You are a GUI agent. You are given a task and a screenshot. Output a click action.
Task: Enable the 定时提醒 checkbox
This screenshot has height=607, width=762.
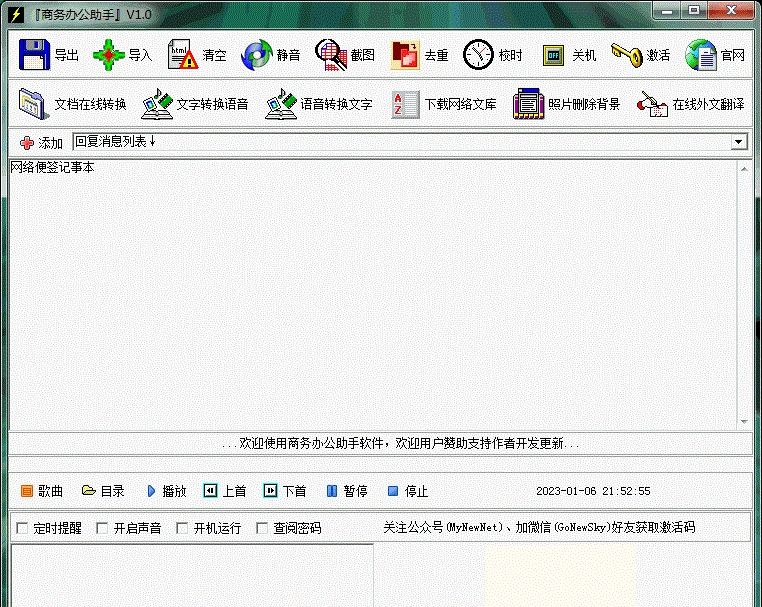click(x=22, y=528)
